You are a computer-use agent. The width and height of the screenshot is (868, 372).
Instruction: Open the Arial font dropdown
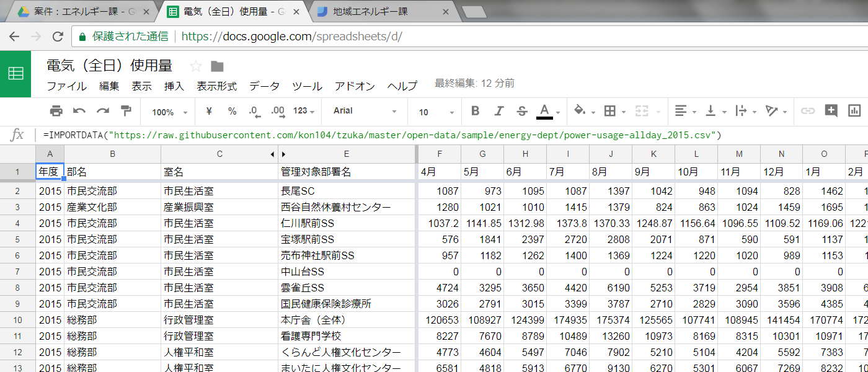(365, 112)
